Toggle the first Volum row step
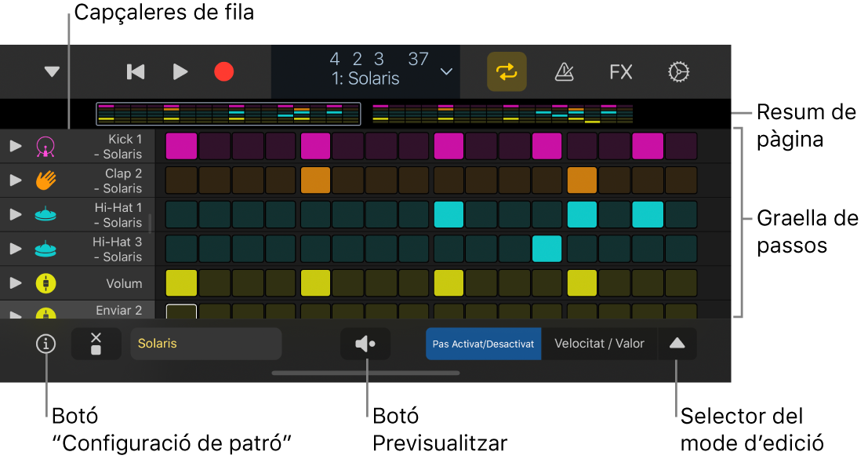The image size is (868, 459). click(182, 283)
